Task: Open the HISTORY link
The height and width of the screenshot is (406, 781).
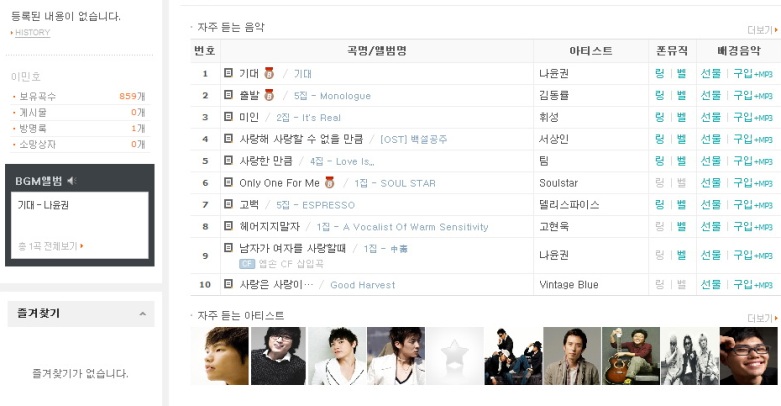Action: point(32,32)
